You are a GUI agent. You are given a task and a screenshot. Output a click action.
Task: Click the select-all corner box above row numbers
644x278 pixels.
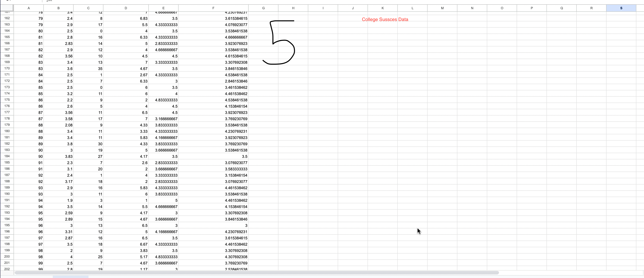point(7,8)
